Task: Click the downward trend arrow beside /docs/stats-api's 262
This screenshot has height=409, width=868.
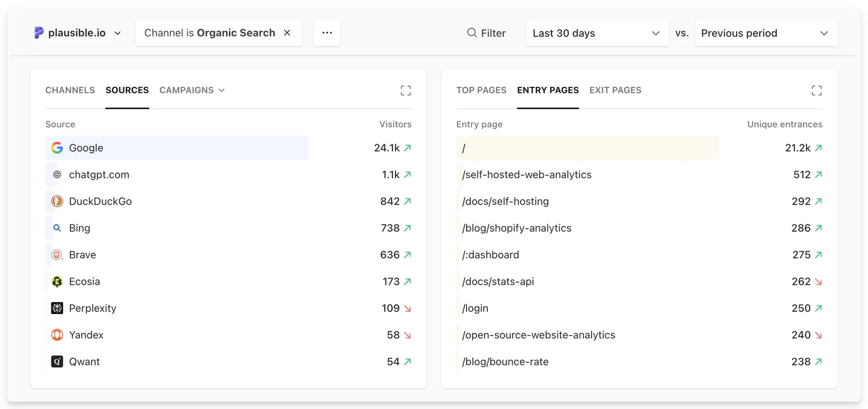Action: (x=819, y=282)
